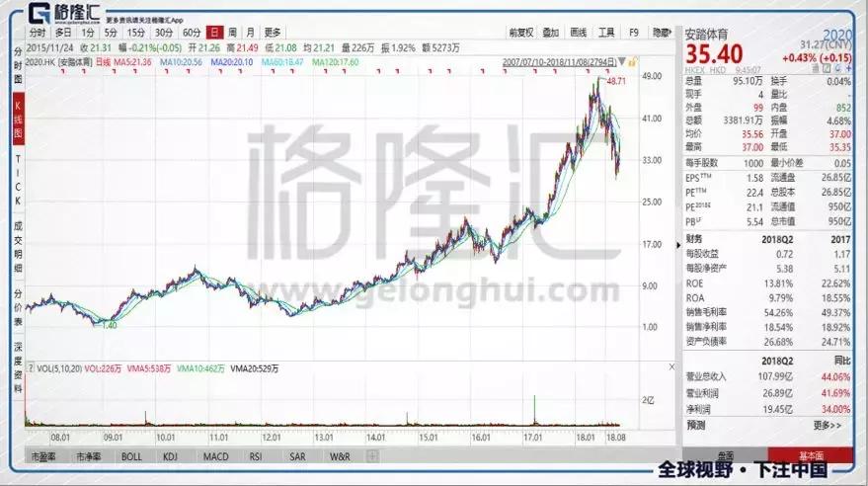
Task: Switch indicator to 市盈率
Action: pos(43,456)
